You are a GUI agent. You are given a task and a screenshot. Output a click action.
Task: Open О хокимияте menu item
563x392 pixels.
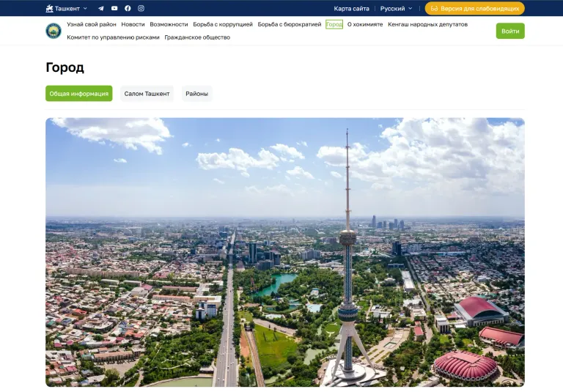(365, 24)
